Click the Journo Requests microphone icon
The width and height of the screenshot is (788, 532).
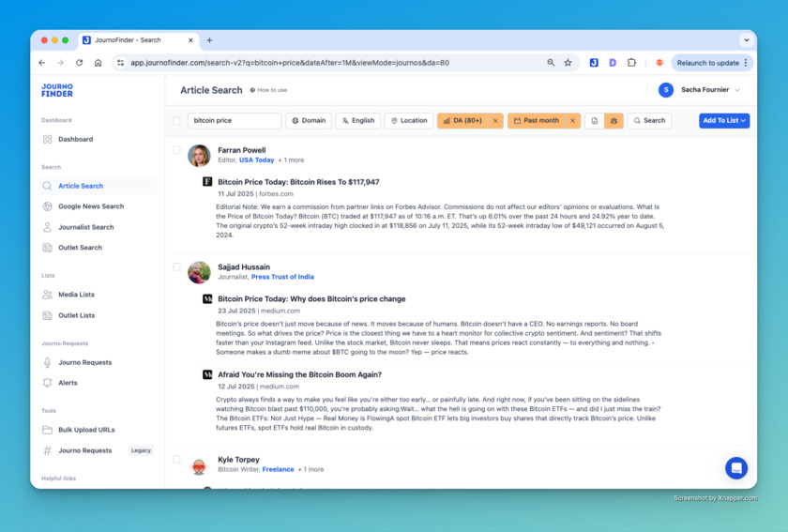47,362
